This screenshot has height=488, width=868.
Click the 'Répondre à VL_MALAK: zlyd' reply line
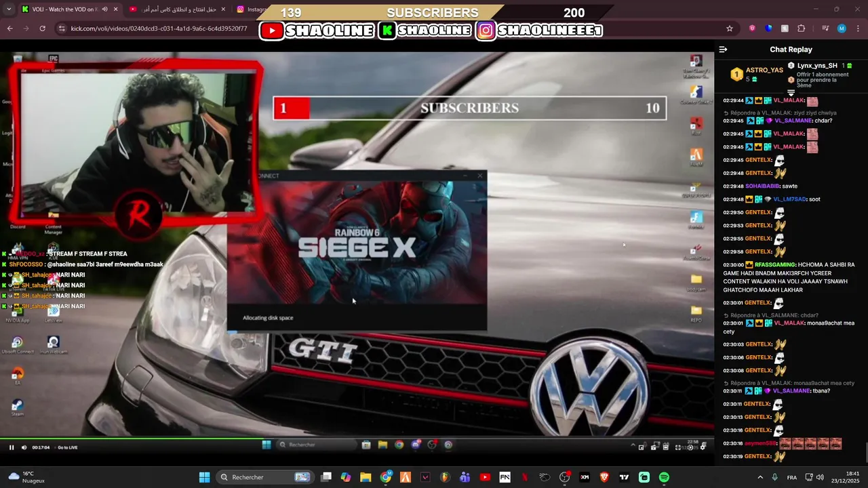780,113
